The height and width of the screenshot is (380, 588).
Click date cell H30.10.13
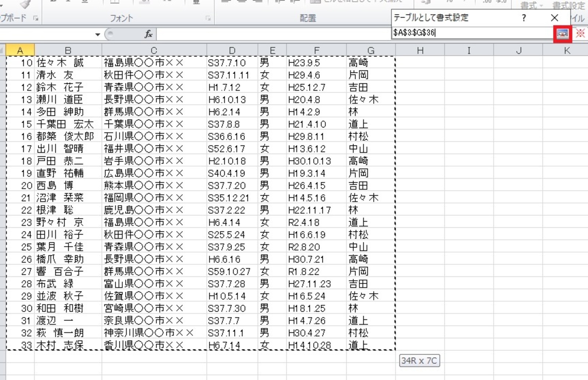[316, 161]
